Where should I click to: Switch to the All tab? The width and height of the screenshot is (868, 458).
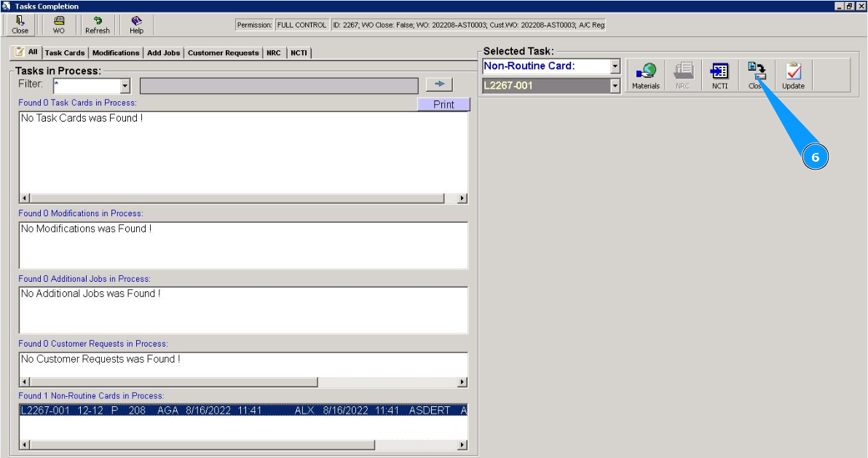click(26, 52)
